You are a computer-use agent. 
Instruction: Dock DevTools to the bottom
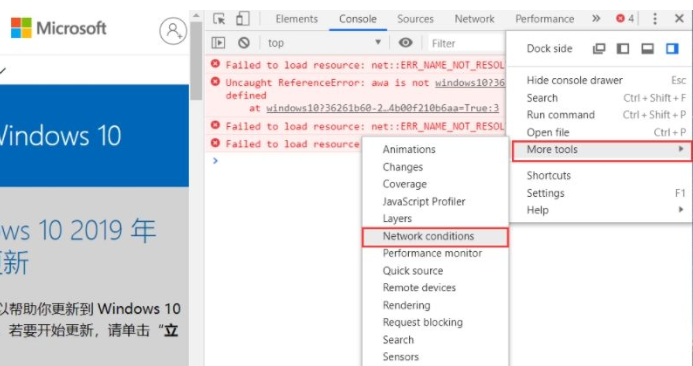[x=647, y=48]
